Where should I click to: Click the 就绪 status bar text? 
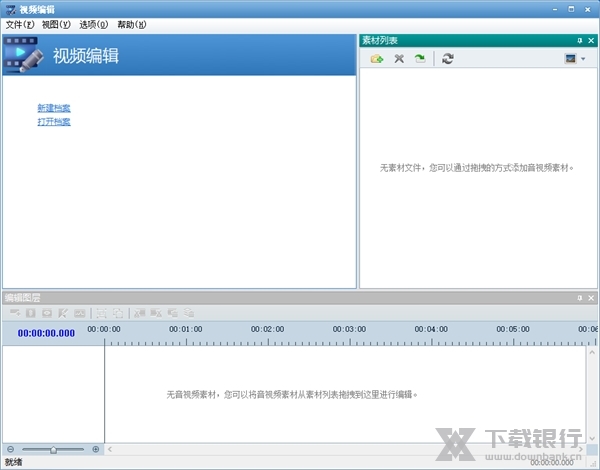[14, 462]
